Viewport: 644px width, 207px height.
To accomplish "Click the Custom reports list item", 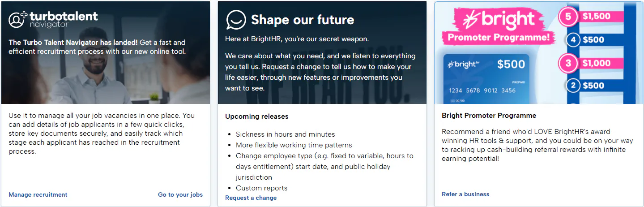I will (x=261, y=188).
